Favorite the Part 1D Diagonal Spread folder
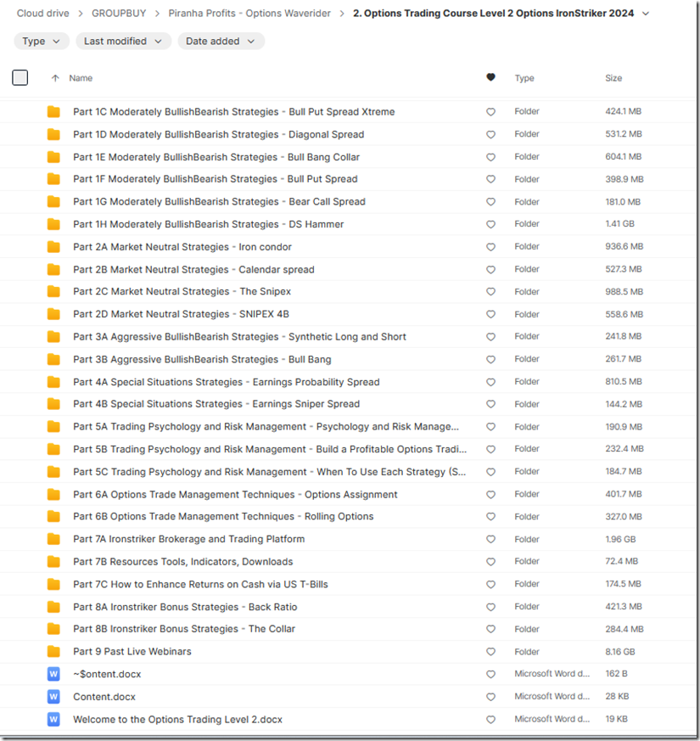The image size is (700, 741). tap(490, 134)
